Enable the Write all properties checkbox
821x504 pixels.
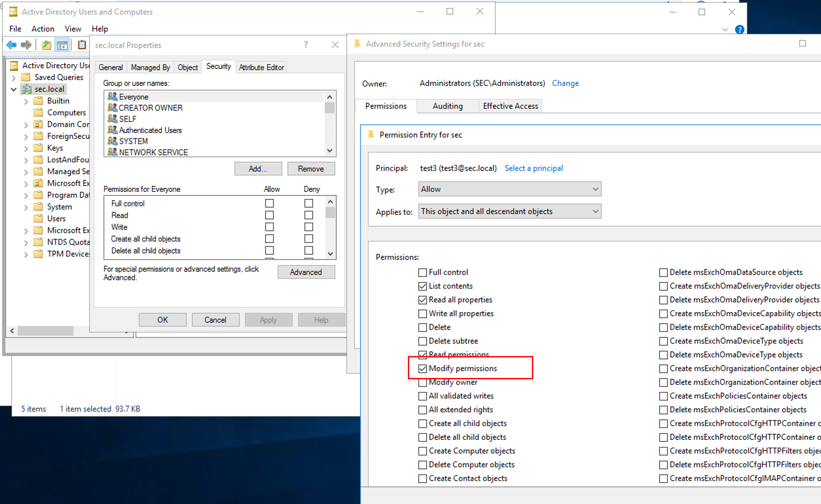click(x=422, y=314)
